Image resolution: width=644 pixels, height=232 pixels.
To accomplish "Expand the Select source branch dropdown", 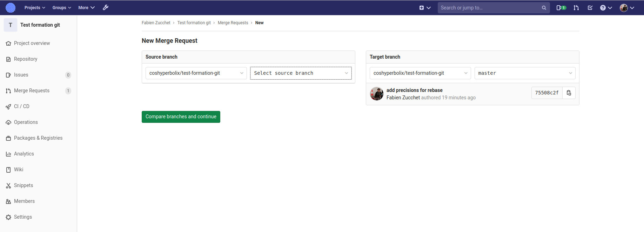I will 301,73.
